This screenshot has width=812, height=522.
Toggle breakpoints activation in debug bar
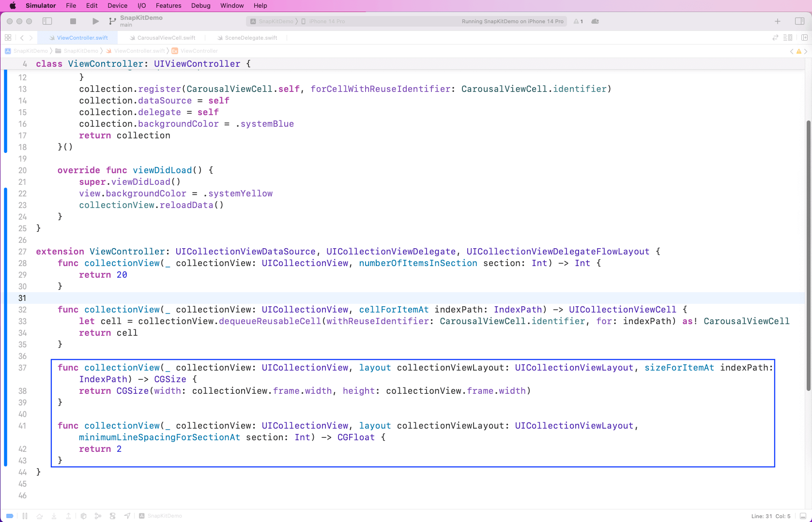click(10, 516)
